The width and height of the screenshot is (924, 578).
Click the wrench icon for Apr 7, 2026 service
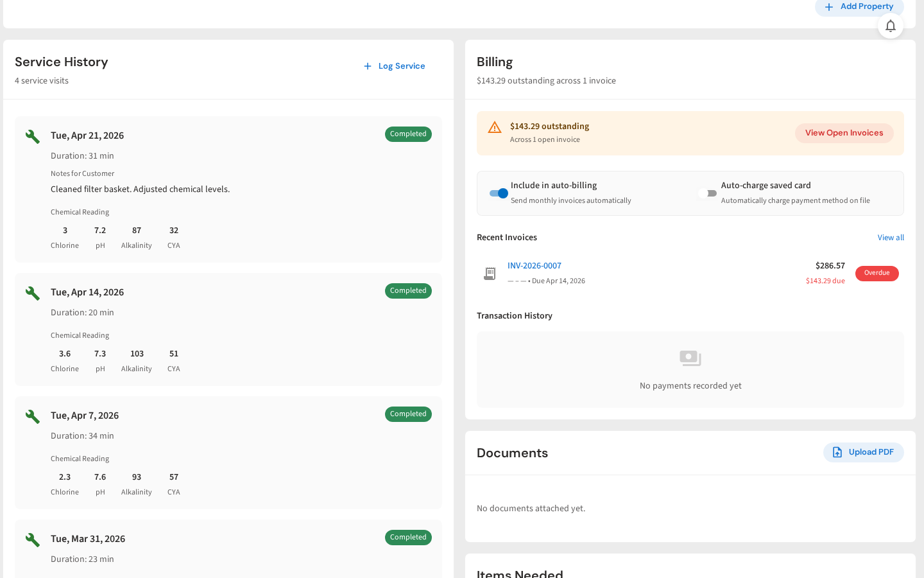click(33, 416)
